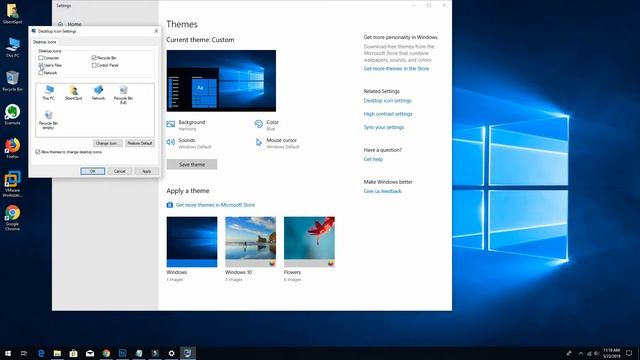Click the Change Icon button
The width and height of the screenshot is (640, 360).
pyautogui.click(x=108, y=143)
